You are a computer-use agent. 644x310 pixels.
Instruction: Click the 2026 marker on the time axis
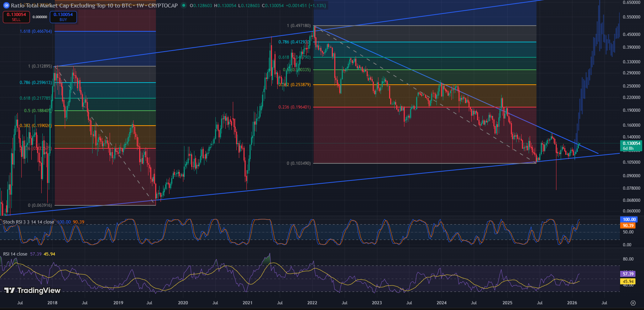(x=572, y=303)
